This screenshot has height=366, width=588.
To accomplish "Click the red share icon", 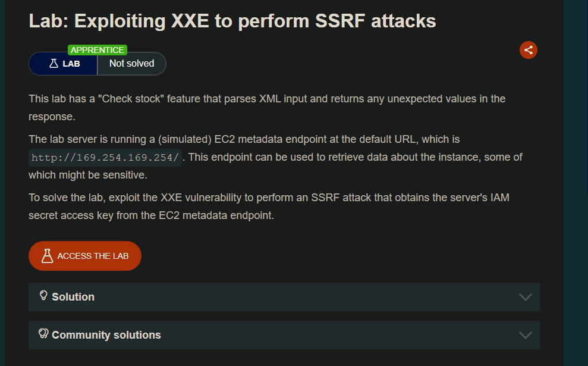I will click(528, 50).
